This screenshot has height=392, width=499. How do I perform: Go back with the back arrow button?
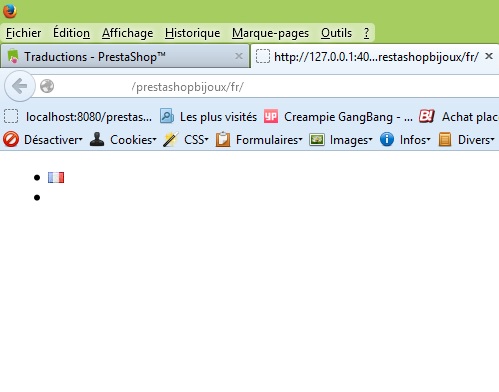tap(20, 86)
